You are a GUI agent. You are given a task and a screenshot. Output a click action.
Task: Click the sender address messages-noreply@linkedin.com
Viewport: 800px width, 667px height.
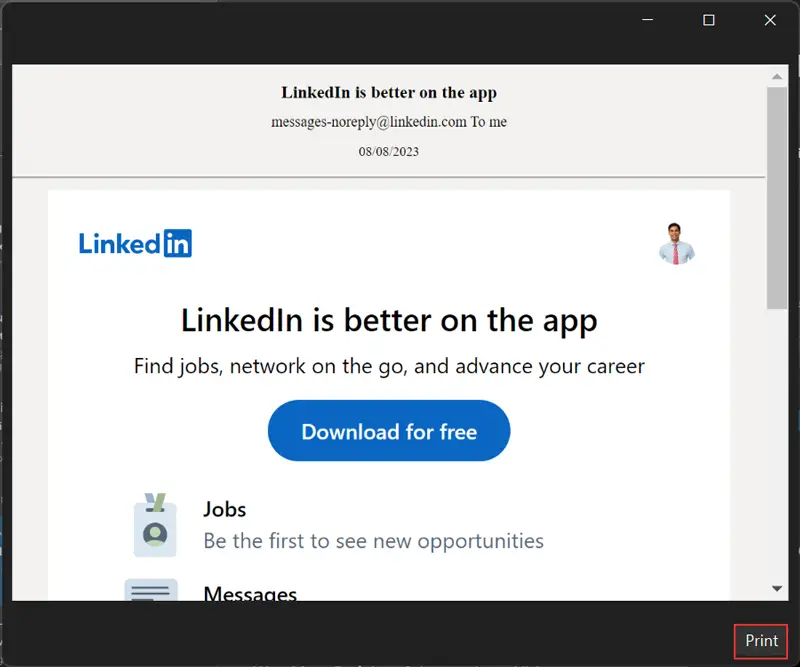point(369,122)
